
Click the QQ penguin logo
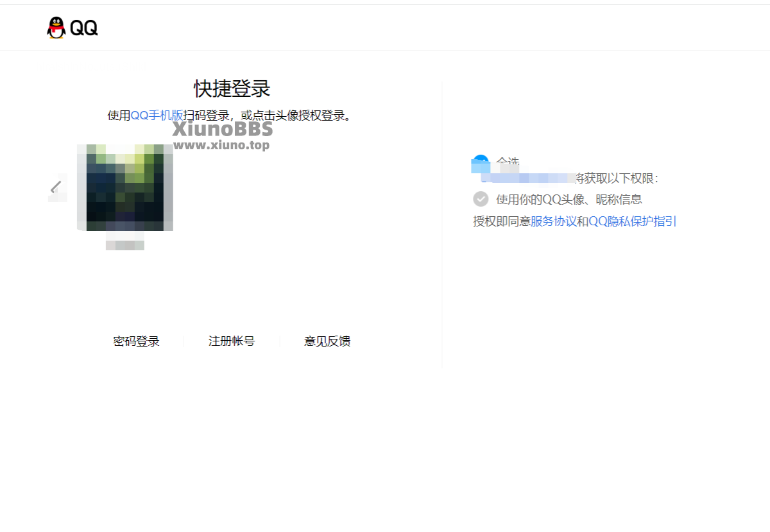73,28
